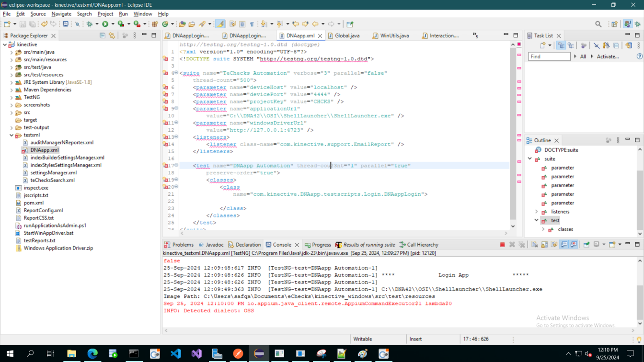Click the Find field in Task List

point(549,57)
